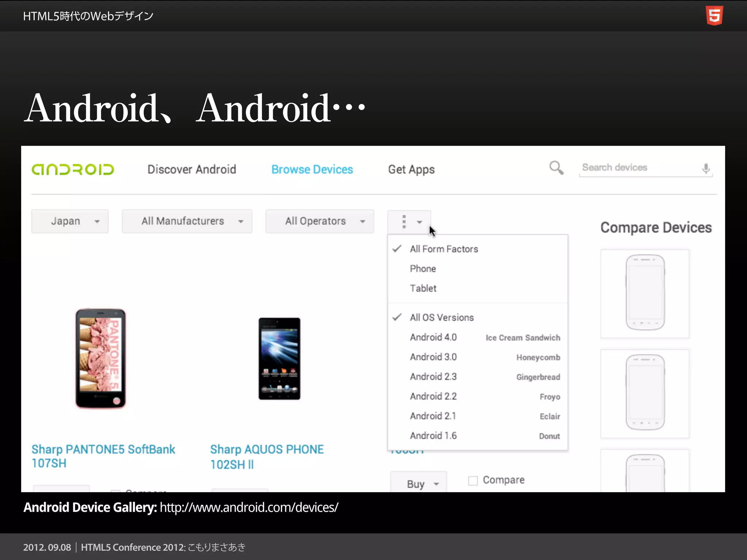Click the third Compare Devices placeholder slot
Viewport: 747px width, 560px height.
[645, 471]
